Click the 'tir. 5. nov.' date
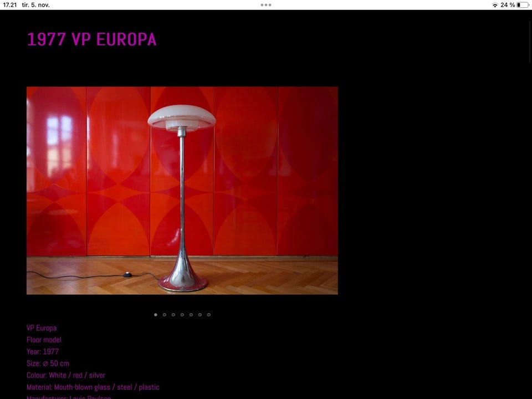 click(x=35, y=5)
